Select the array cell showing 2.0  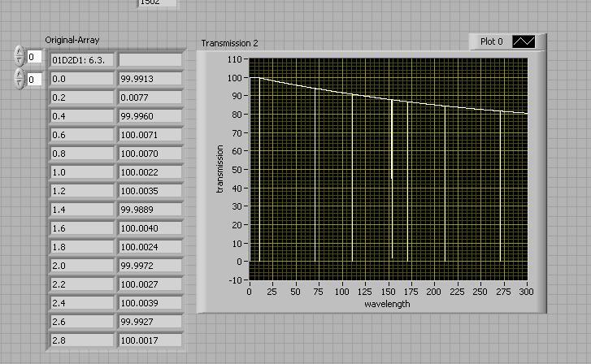(x=82, y=266)
